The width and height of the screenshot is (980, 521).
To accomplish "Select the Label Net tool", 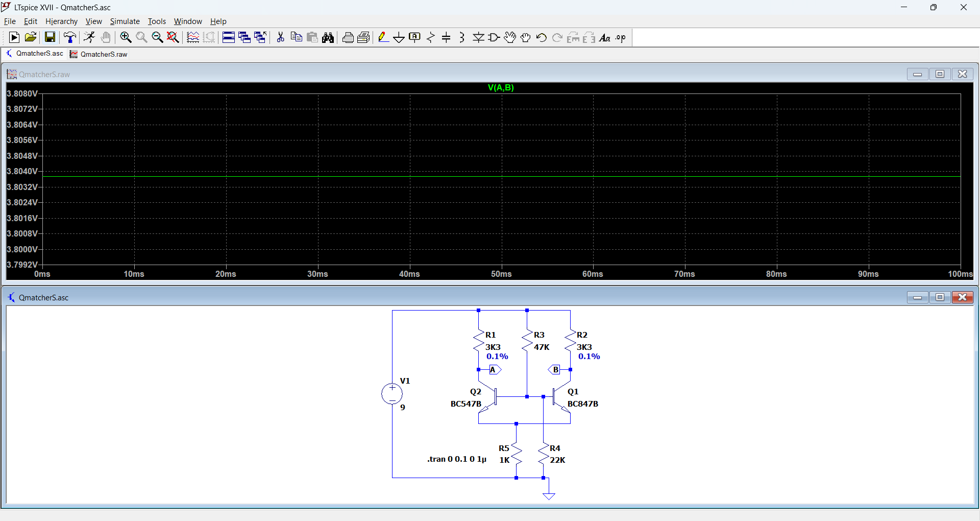I will 415,37.
